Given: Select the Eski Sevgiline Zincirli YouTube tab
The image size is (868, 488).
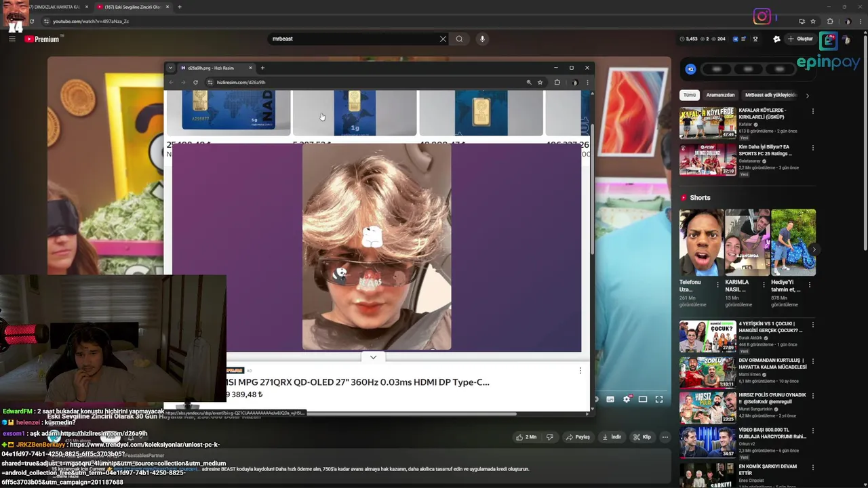Looking at the screenshot, I should [x=132, y=7].
